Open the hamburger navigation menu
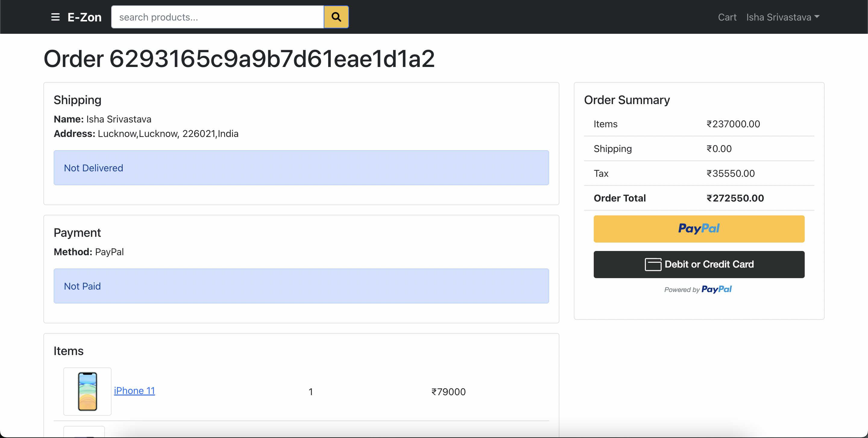The image size is (868, 438). [55, 17]
